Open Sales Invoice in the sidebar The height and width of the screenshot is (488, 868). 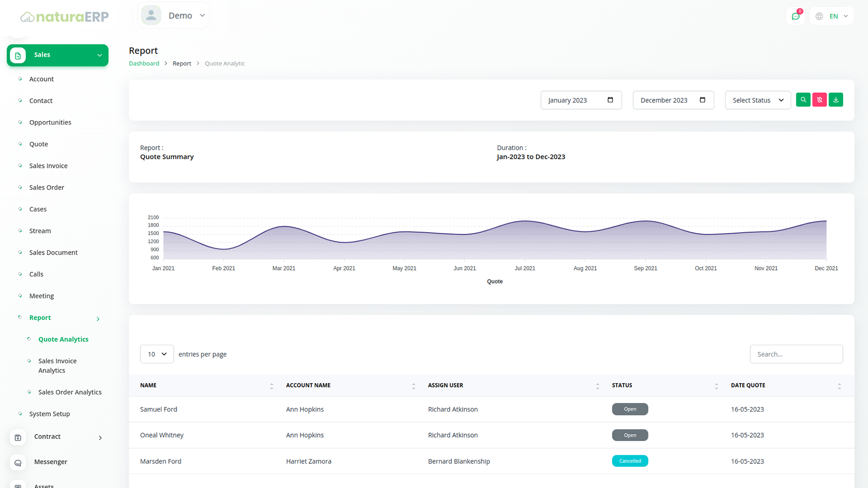click(x=48, y=166)
